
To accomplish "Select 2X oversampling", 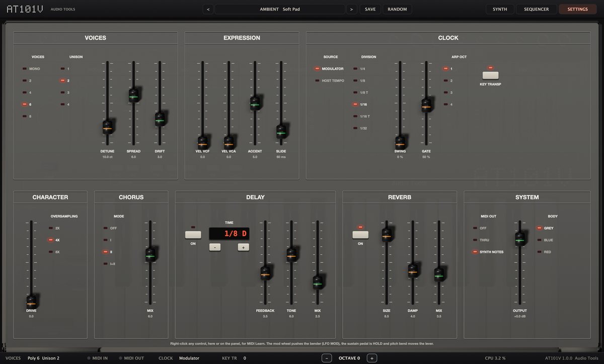I will tap(54, 228).
